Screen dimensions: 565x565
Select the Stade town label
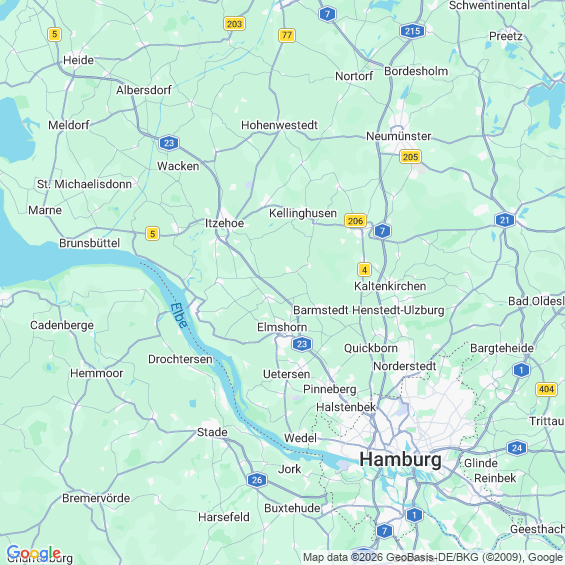point(212,432)
